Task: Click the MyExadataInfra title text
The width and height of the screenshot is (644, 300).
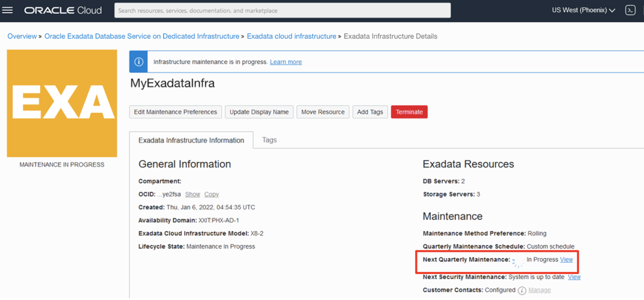Action: (x=172, y=83)
